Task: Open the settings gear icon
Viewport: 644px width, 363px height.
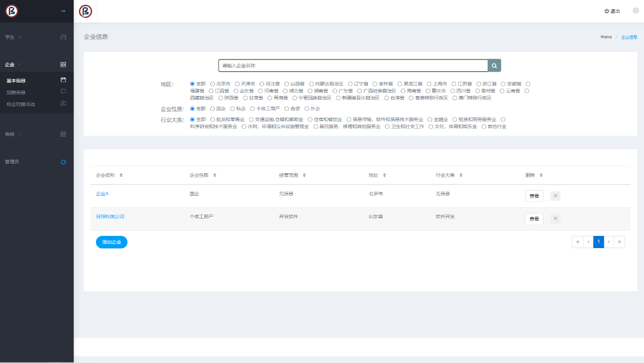Action: (x=635, y=11)
